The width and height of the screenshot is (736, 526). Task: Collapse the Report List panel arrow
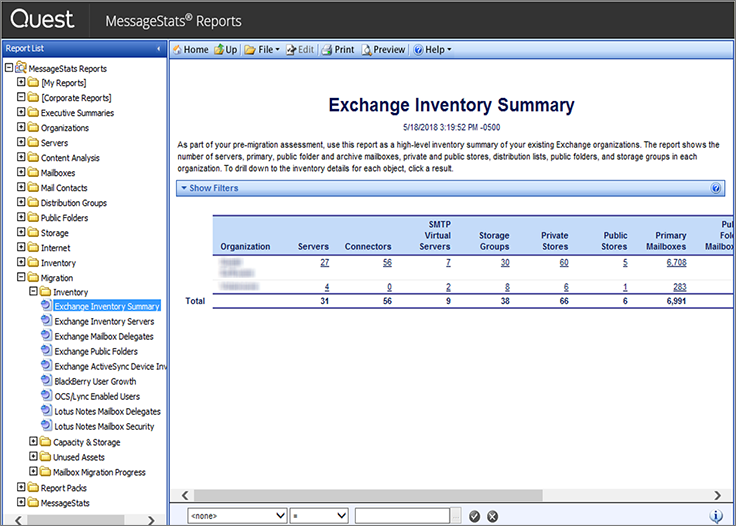tap(159, 48)
